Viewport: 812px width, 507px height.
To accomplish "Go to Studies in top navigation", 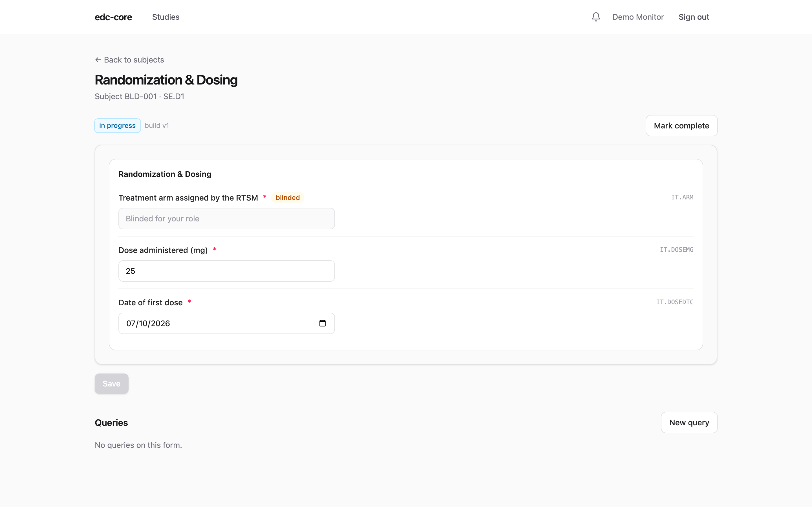I will click(x=166, y=17).
